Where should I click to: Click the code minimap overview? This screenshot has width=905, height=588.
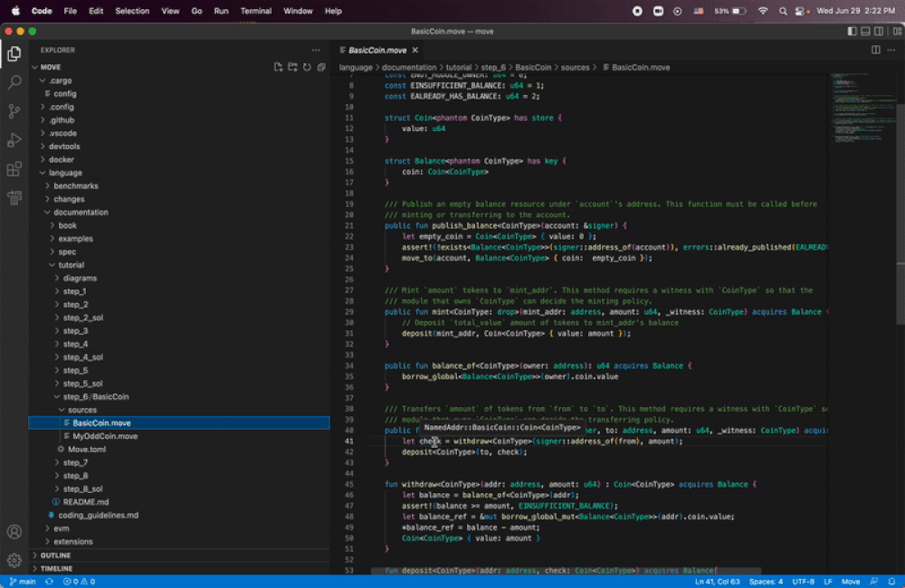pos(860,109)
